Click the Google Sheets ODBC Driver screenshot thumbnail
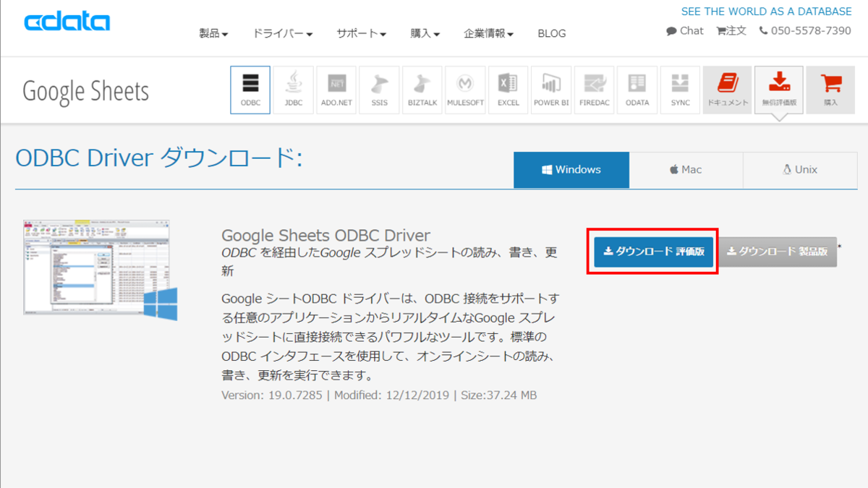The width and height of the screenshot is (868, 488). (100, 270)
